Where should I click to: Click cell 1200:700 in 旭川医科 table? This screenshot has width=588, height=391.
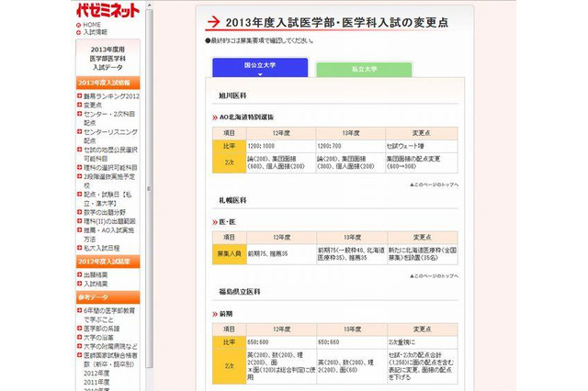pyautogui.click(x=351, y=146)
